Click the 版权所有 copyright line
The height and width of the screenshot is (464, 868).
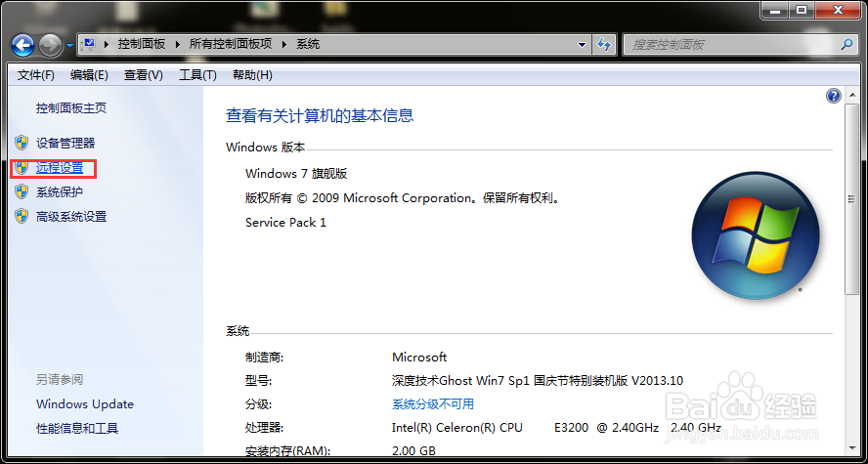403,198
